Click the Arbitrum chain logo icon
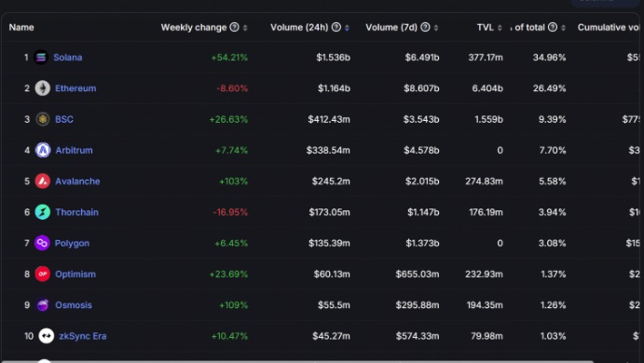This screenshot has height=363, width=644. click(42, 150)
